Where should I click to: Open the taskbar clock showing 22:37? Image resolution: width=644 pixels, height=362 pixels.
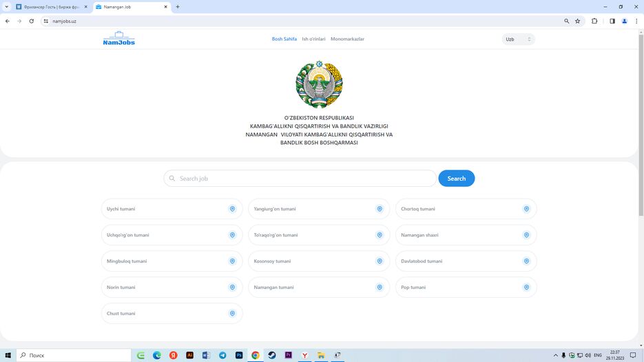point(615,355)
